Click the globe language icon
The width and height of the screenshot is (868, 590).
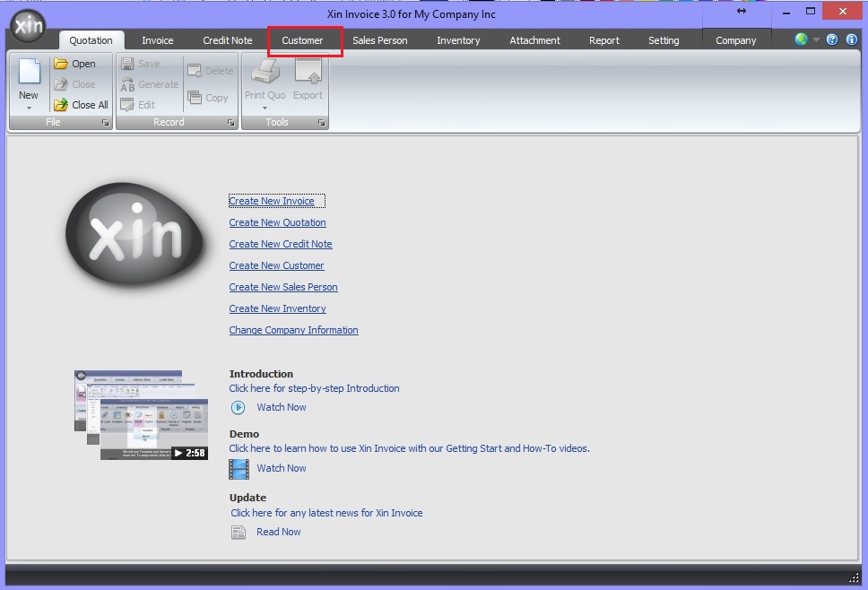[801, 39]
